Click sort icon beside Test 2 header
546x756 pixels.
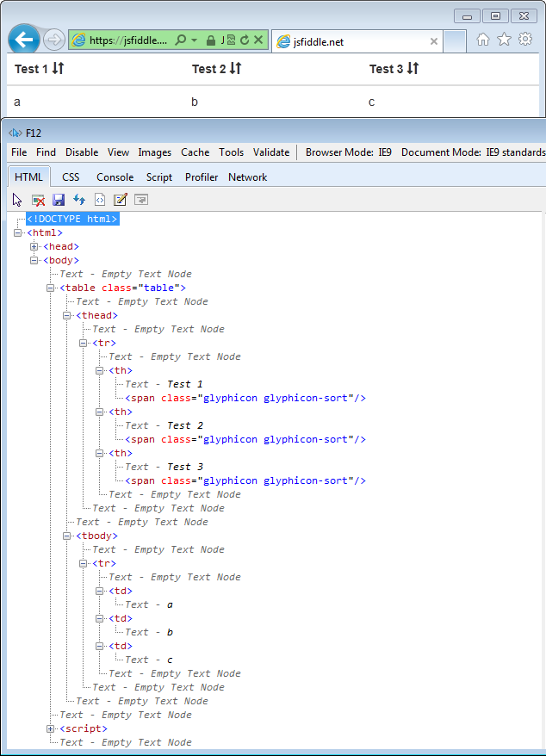pyautogui.click(x=235, y=69)
